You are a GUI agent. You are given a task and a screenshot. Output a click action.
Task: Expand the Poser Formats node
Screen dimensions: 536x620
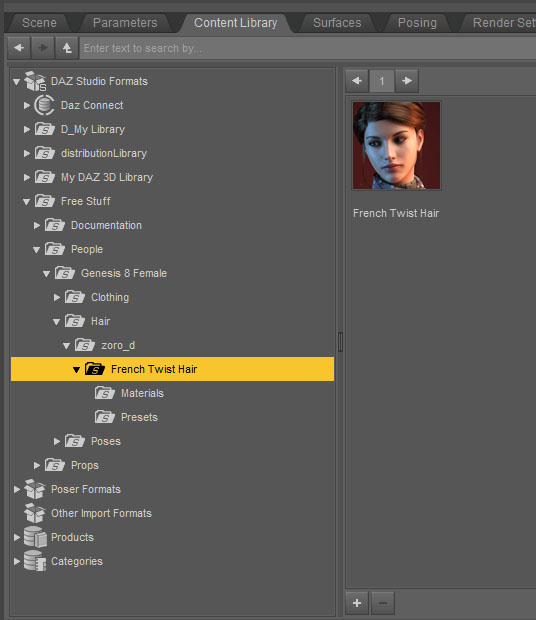pyautogui.click(x=17, y=490)
